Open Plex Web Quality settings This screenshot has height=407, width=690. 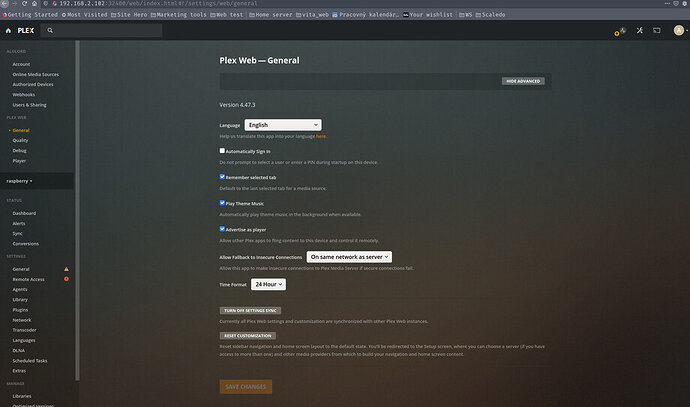20,140
